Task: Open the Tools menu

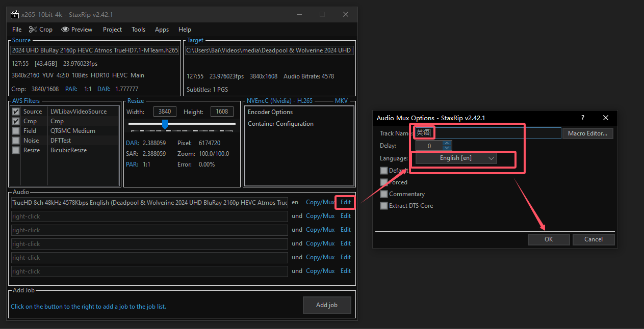Action: click(x=138, y=30)
